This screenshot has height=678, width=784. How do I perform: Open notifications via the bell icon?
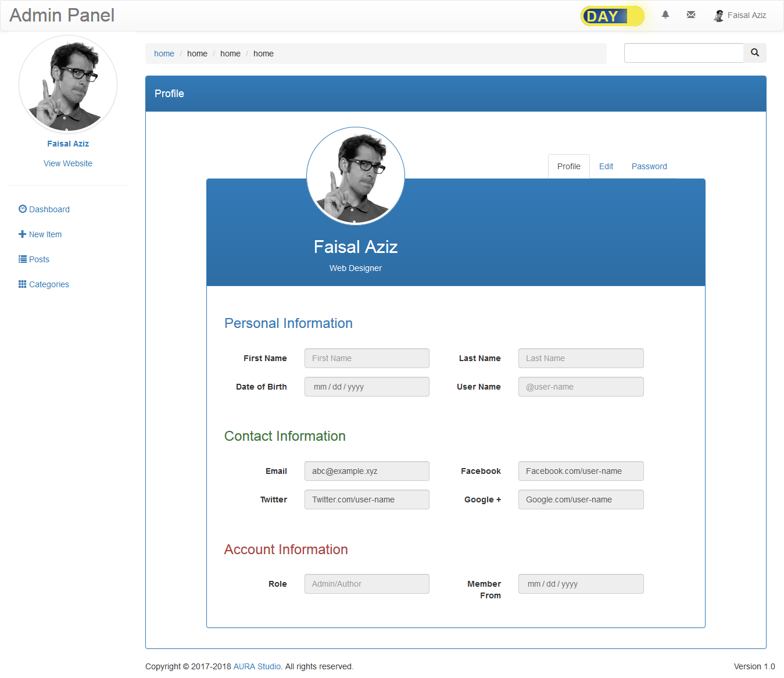coord(665,15)
